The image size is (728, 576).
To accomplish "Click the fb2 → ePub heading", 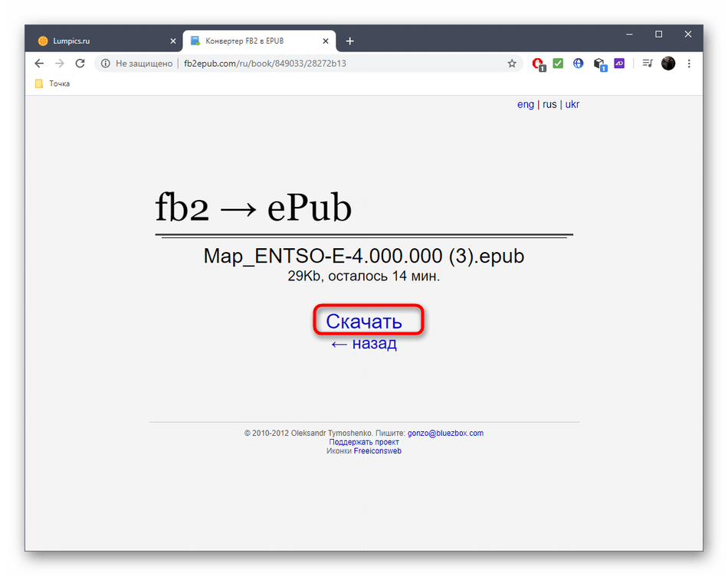I will point(253,208).
